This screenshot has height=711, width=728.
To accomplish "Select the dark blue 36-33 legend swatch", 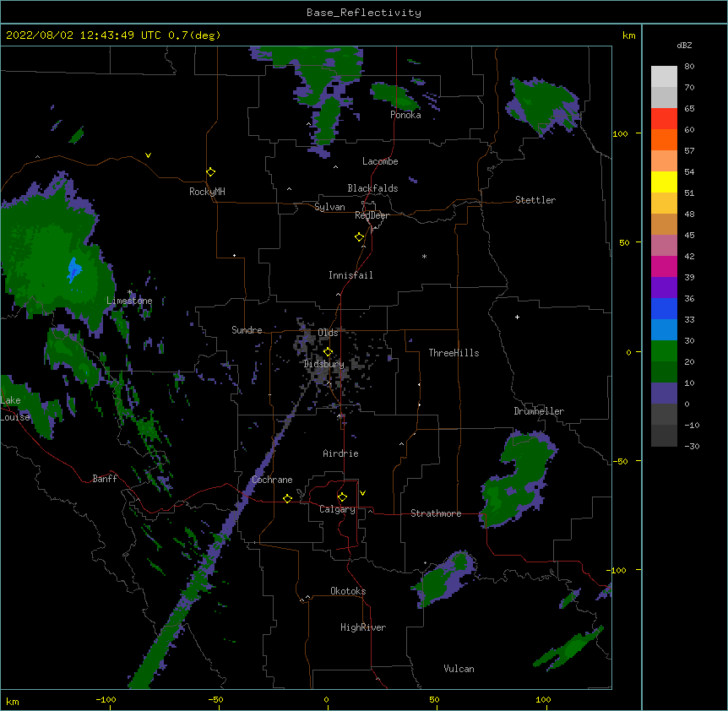I will 664,308.
